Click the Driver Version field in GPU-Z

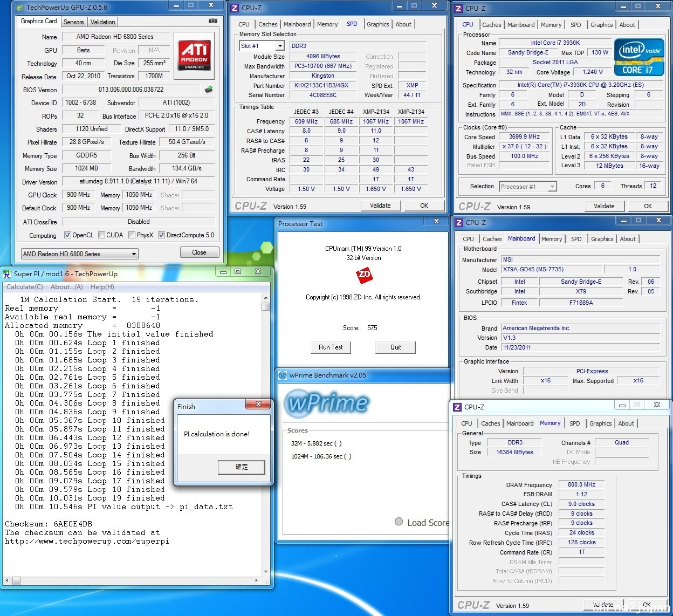[138, 182]
